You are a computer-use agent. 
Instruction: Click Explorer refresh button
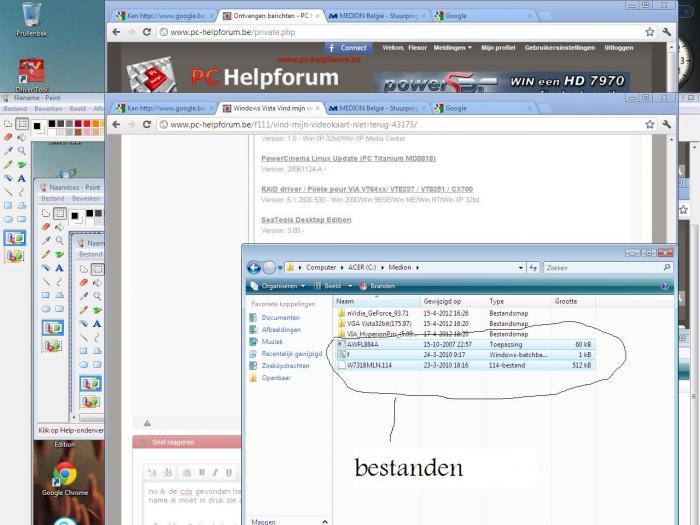tap(533, 268)
